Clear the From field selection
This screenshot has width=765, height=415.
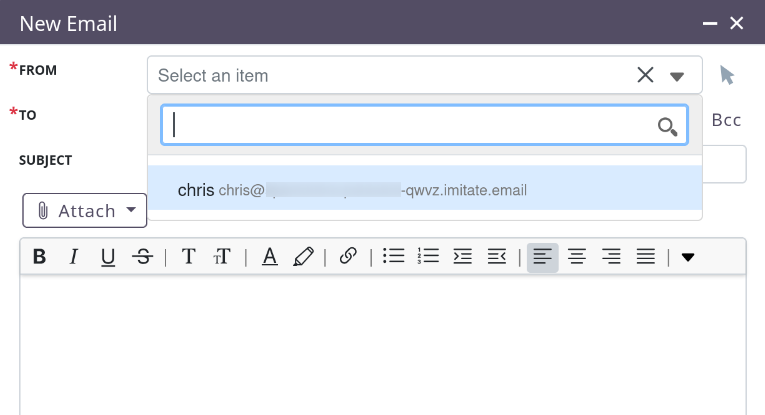pos(646,75)
